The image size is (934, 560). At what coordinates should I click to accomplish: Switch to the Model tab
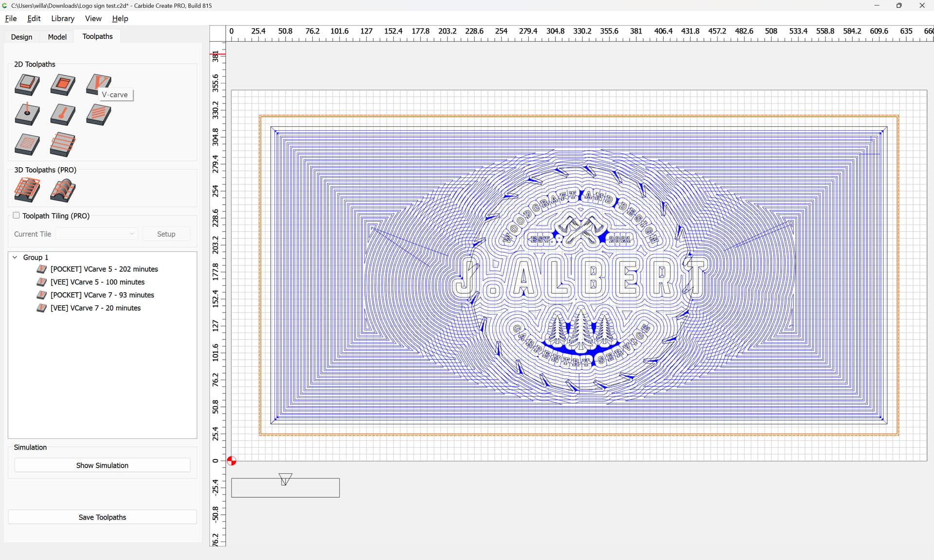pos(57,37)
